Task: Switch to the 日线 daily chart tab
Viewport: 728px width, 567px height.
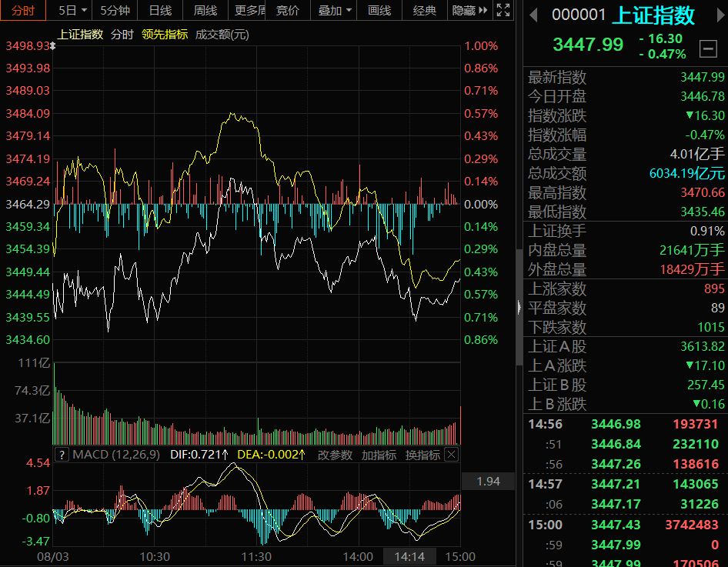Action: coord(160,10)
